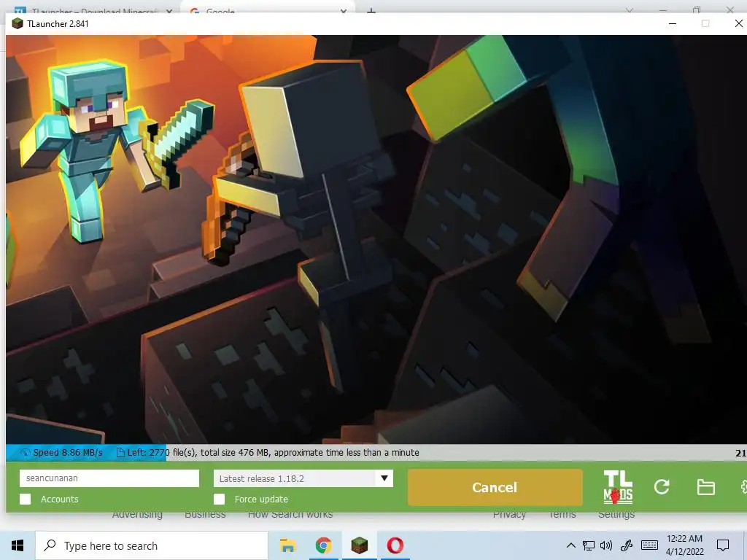Viewport: 747px width, 560px height.
Task: Click the 'total size 476 MB' status text
Action: click(x=234, y=452)
